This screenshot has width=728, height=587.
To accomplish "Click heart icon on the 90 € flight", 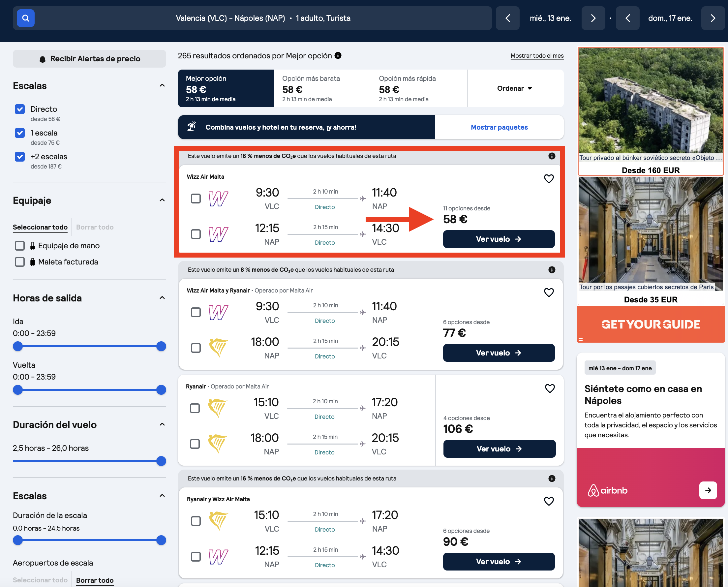I will coord(549,501).
